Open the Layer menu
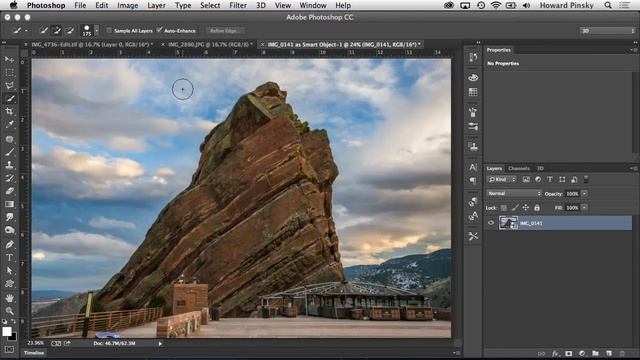This screenshot has height=360, width=640. pyautogui.click(x=156, y=5)
